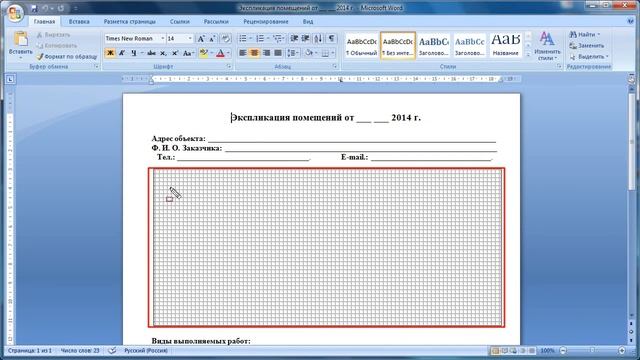640x360 pixels.
Task: Open the line spacing menu
Action: (293, 53)
